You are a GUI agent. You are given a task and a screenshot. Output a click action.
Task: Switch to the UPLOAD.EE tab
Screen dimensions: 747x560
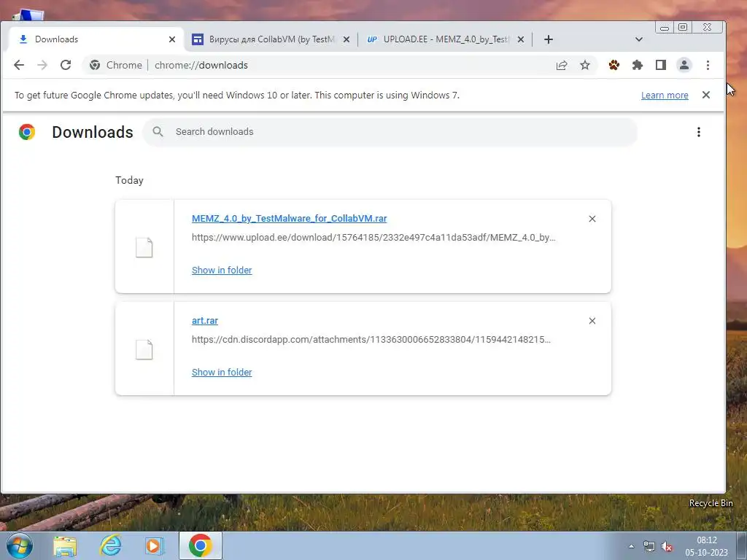click(x=446, y=39)
